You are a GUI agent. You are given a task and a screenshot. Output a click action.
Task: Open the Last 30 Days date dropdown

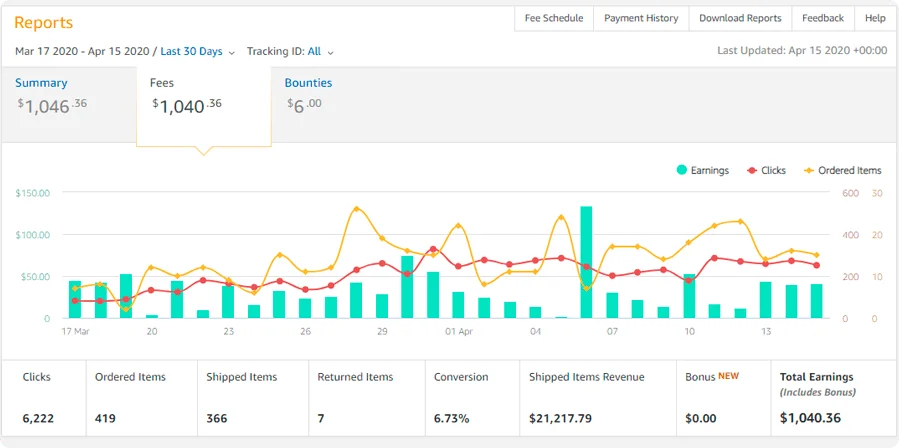pyautogui.click(x=198, y=51)
